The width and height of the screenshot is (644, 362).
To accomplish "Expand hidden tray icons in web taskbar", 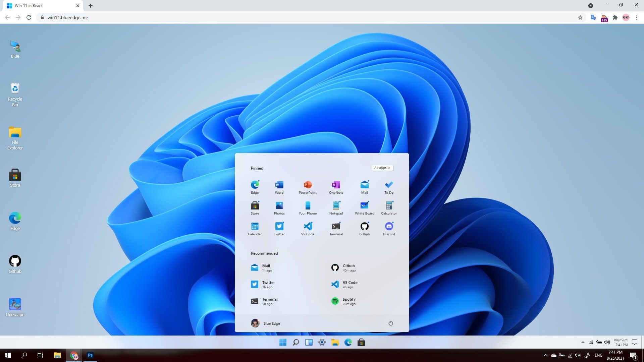I will [583, 342].
